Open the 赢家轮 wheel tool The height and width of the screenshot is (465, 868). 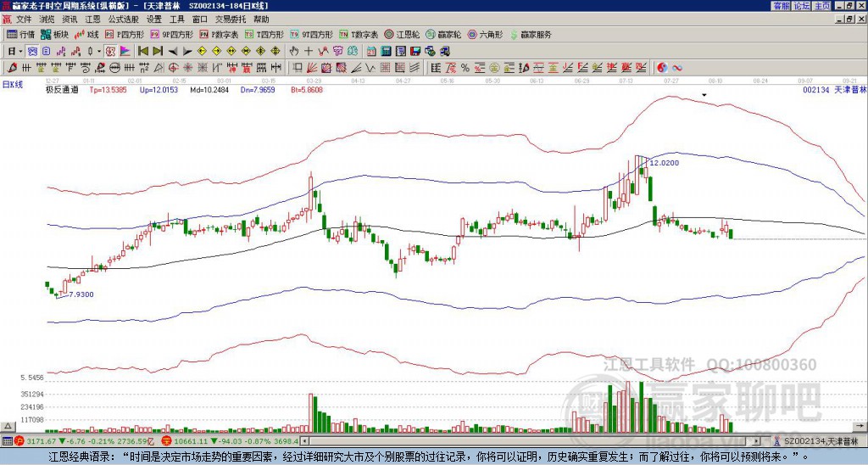click(444, 34)
